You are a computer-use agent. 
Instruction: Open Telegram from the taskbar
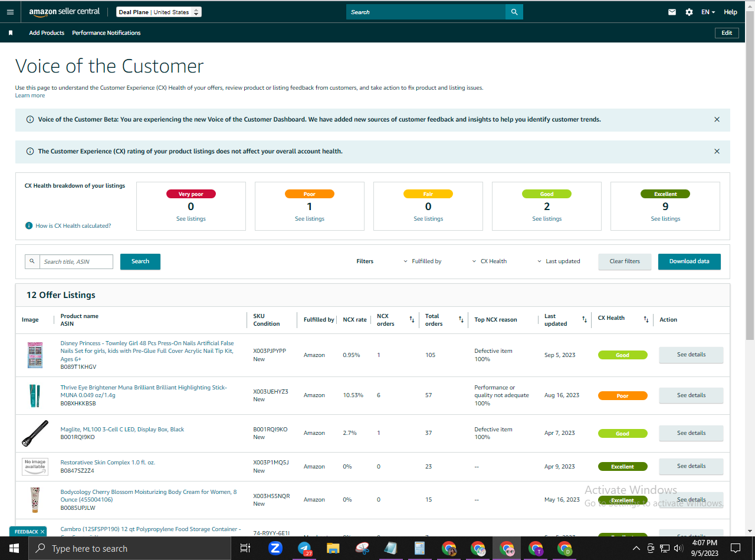(304, 548)
